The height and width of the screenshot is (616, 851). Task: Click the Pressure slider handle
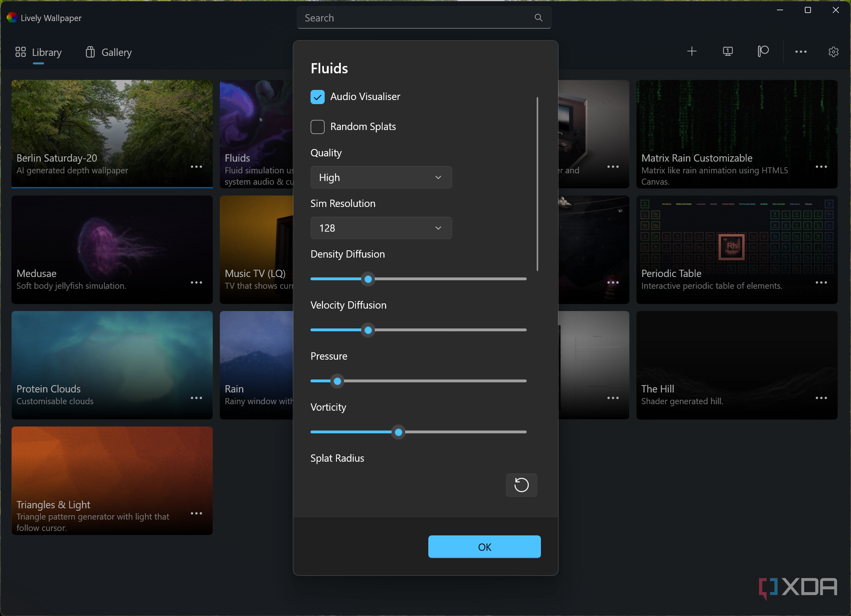point(337,381)
